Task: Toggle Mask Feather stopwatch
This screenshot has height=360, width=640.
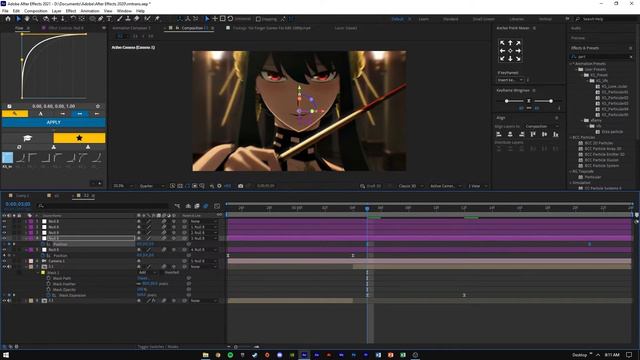Action: (x=49, y=284)
